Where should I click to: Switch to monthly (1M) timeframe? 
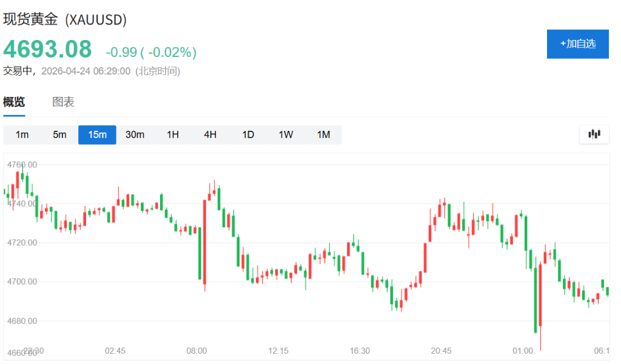[x=323, y=134]
